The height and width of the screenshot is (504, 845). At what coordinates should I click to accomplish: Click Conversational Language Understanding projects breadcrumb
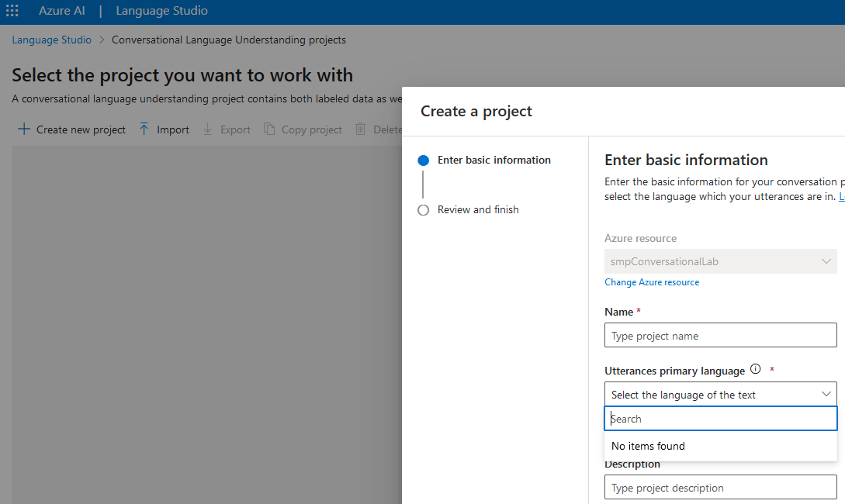click(229, 40)
